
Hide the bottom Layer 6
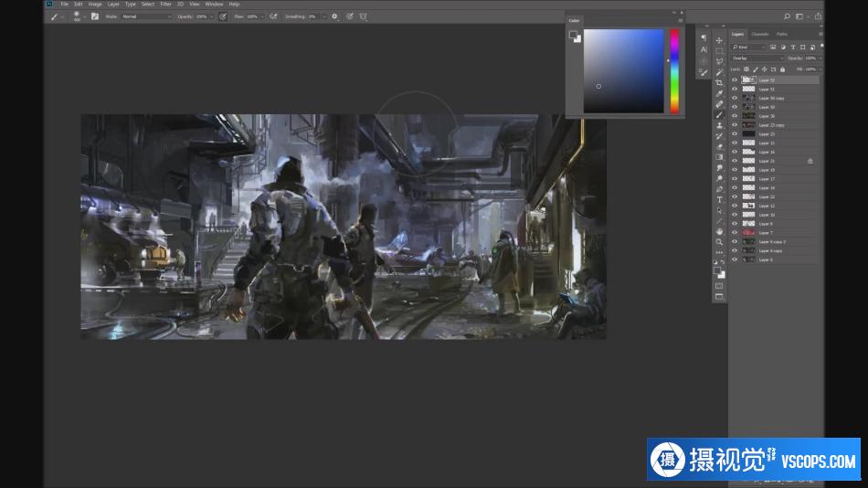(735, 260)
